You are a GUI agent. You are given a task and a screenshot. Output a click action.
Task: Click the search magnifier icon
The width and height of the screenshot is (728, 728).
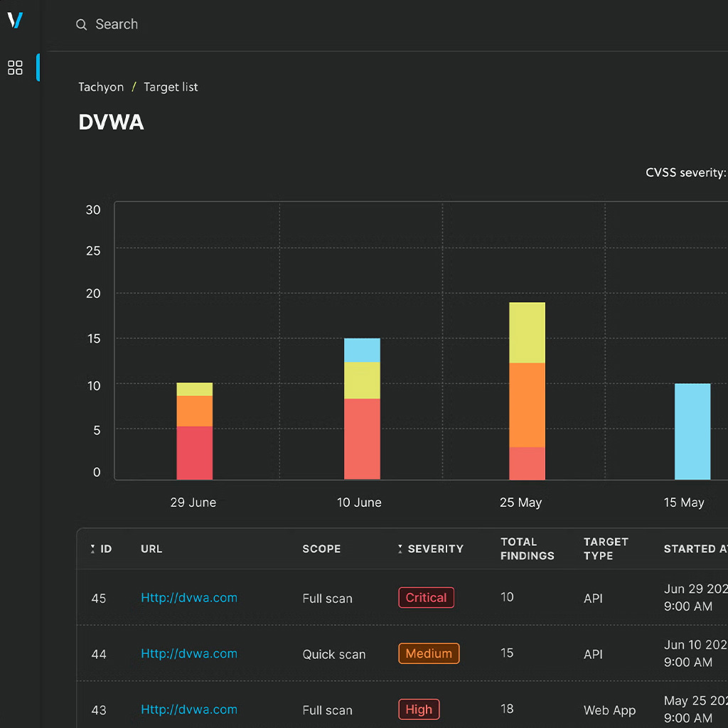[81, 25]
